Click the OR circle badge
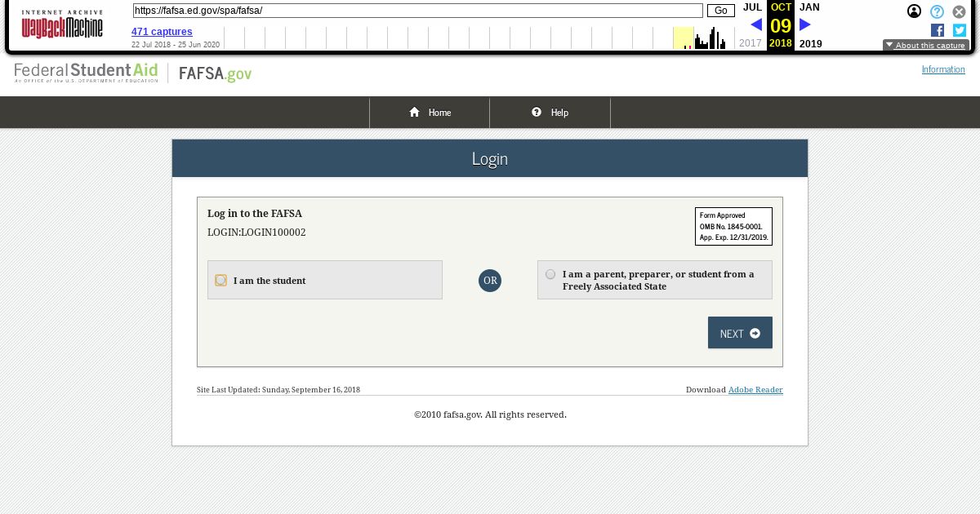Screen dimensions: 980x514 [x=490, y=281]
